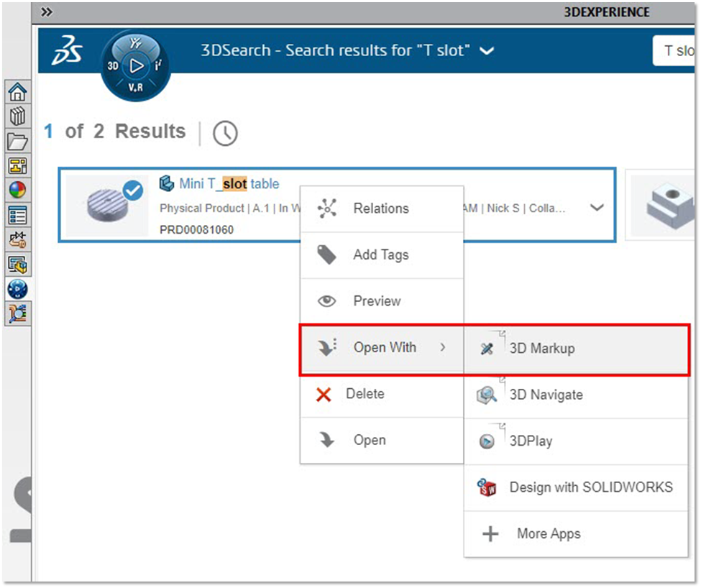Open the 3DSearch title dropdown caret

487,51
